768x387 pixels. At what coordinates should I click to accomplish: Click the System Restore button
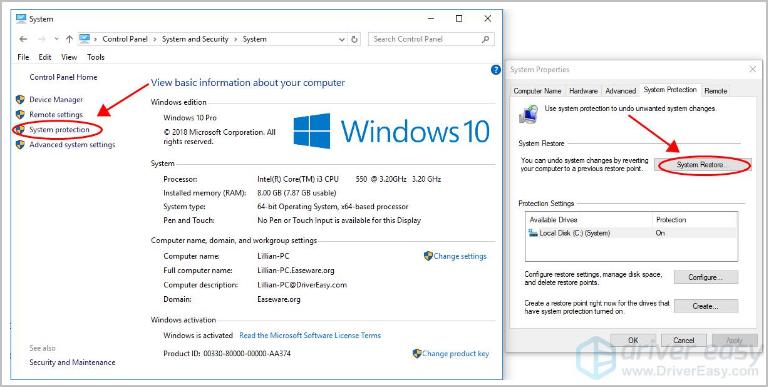tap(702, 165)
